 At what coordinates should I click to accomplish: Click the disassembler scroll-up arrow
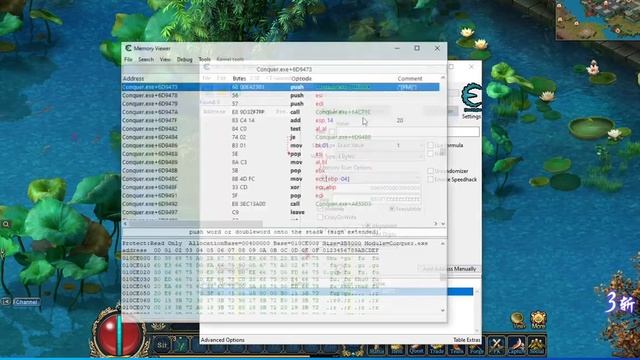[443, 77]
